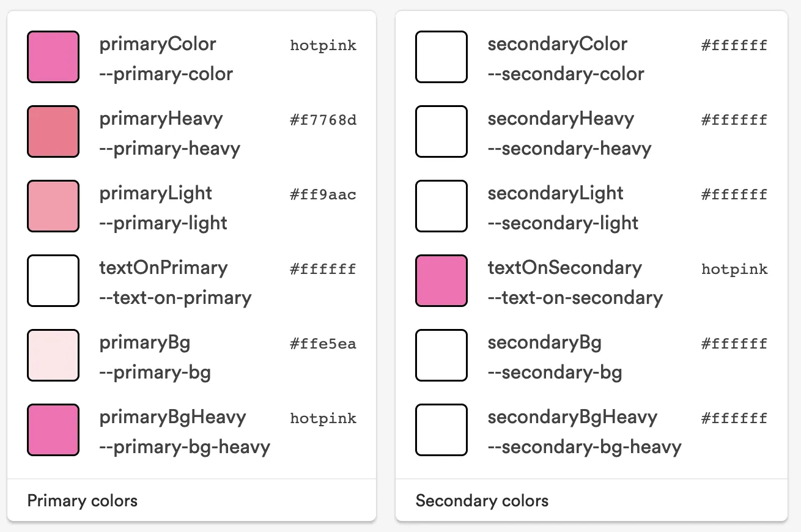Click the primaryLight pink swatch

tap(53, 206)
